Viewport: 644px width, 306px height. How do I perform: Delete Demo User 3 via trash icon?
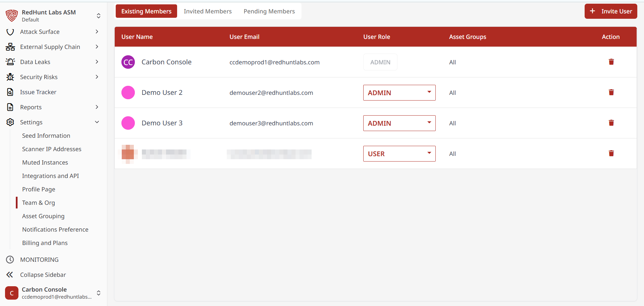[x=611, y=123]
